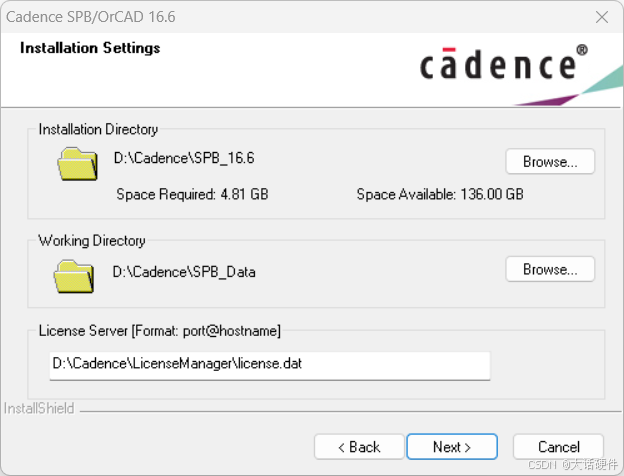Click the Cadence SPB/OrCAD 16.6 title text
Viewport: 624px width, 476px height.
pyautogui.click(x=90, y=17)
